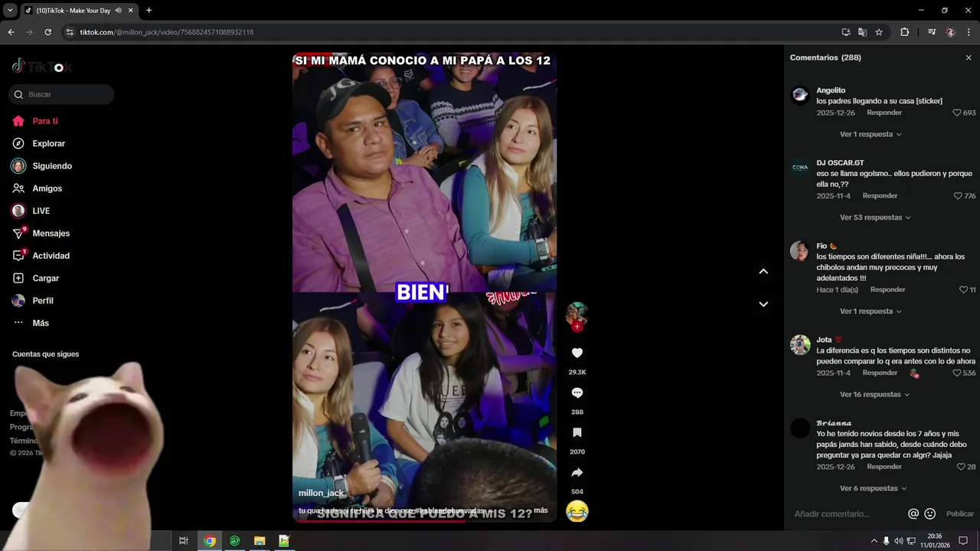Open new browser tab
The width and height of the screenshot is (980, 551).
click(x=149, y=10)
